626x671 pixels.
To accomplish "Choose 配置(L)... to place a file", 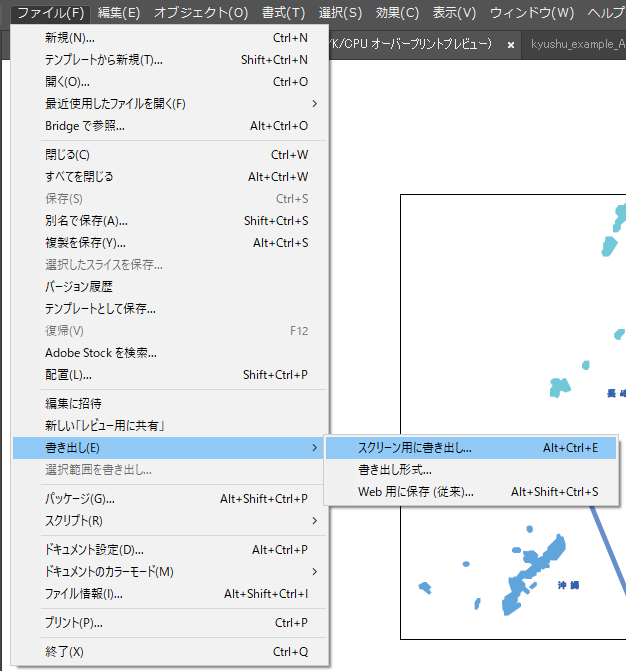I will pyautogui.click(x=68, y=375).
